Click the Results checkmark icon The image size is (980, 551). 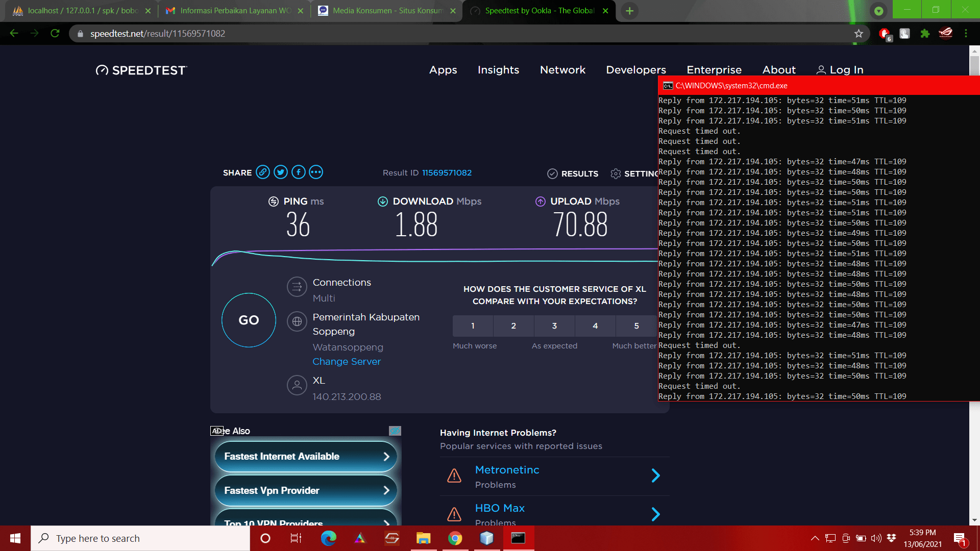[x=552, y=174]
